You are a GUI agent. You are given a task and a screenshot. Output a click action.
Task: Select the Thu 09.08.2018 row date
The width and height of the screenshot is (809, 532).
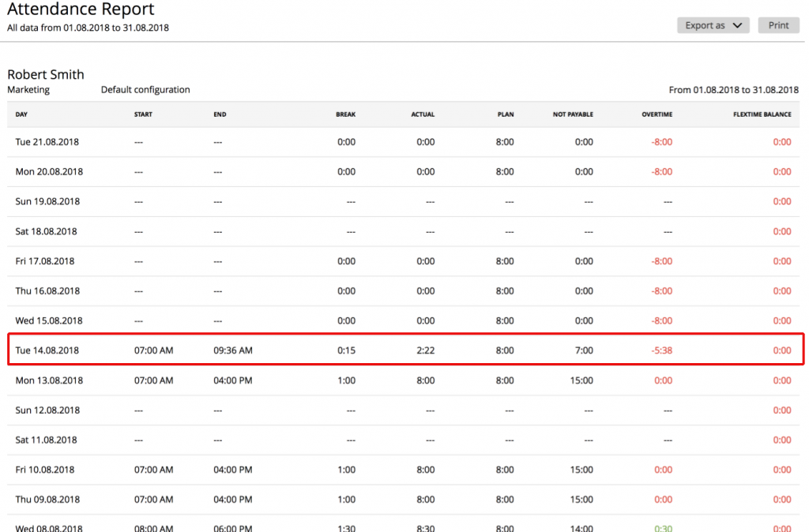47,500
